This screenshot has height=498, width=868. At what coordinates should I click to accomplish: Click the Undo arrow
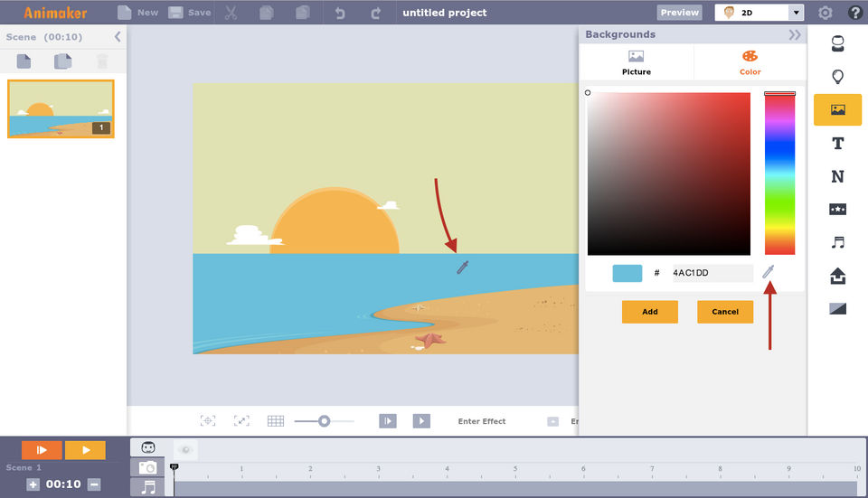coord(340,14)
